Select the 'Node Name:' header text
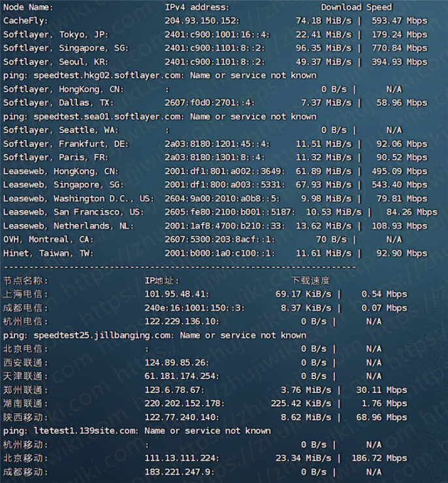The width and height of the screenshot is (448, 483). pos(28,7)
